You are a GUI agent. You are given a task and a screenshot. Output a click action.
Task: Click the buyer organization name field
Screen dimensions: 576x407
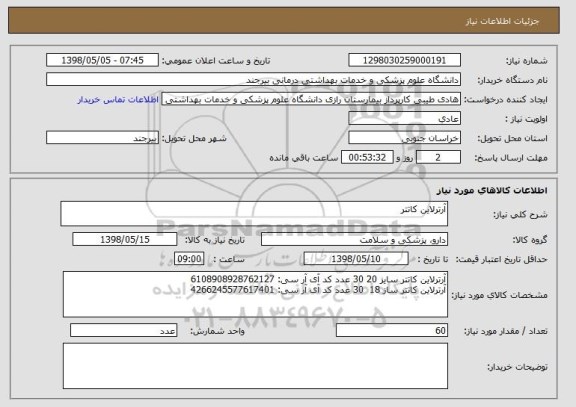[x=253, y=79]
